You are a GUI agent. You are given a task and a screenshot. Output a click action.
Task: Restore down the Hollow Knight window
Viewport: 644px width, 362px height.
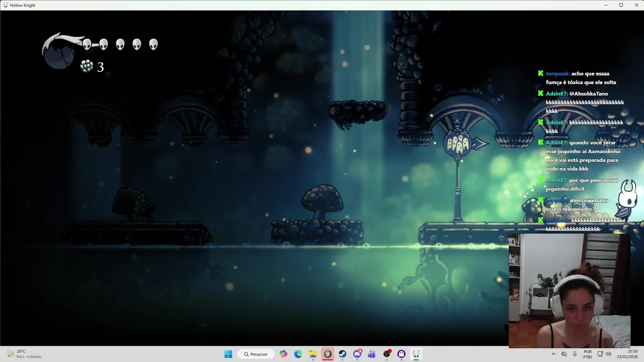[x=621, y=5]
